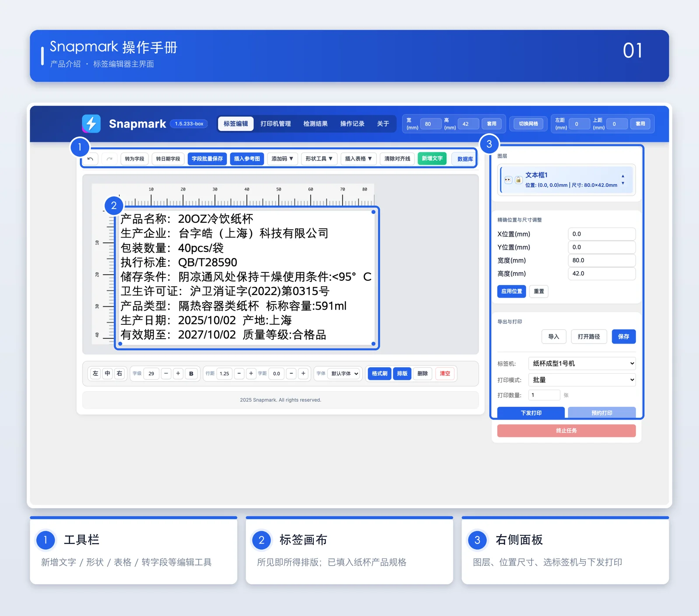Screen dimensions: 699x616
Task: Open the 打印模式 dropdown showing 批量
Action: [582, 380]
